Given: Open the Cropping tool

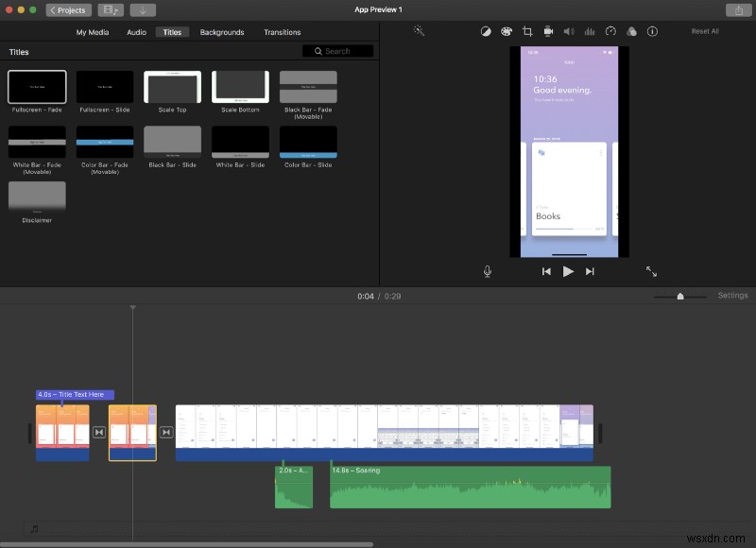Looking at the screenshot, I should (x=527, y=31).
